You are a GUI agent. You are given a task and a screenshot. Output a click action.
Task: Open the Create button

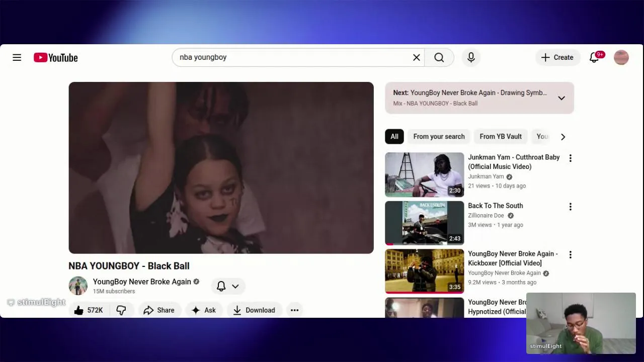557,58
